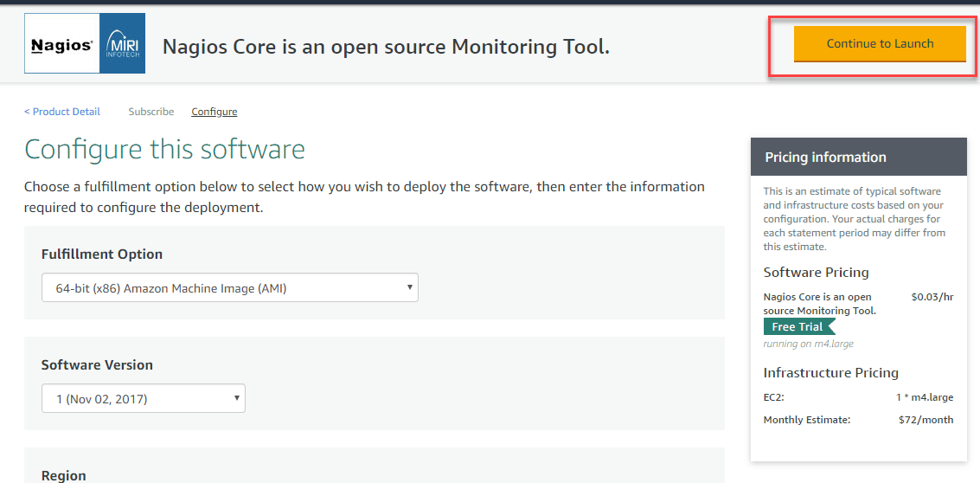Click the Region section heading

[x=64, y=475]
